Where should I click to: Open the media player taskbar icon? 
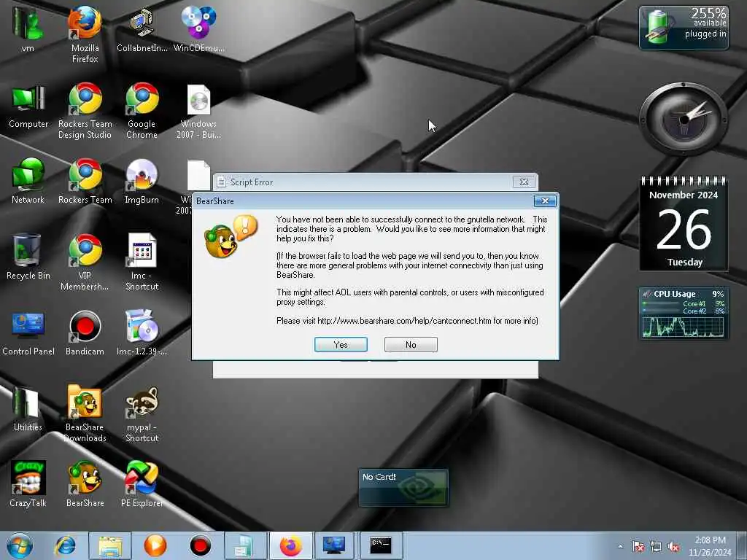point(155,545)
